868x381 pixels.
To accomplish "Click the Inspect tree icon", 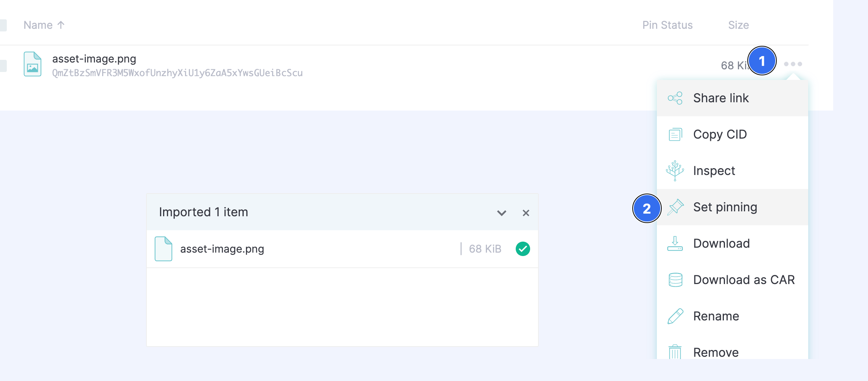I will click(x=675, y=171).
